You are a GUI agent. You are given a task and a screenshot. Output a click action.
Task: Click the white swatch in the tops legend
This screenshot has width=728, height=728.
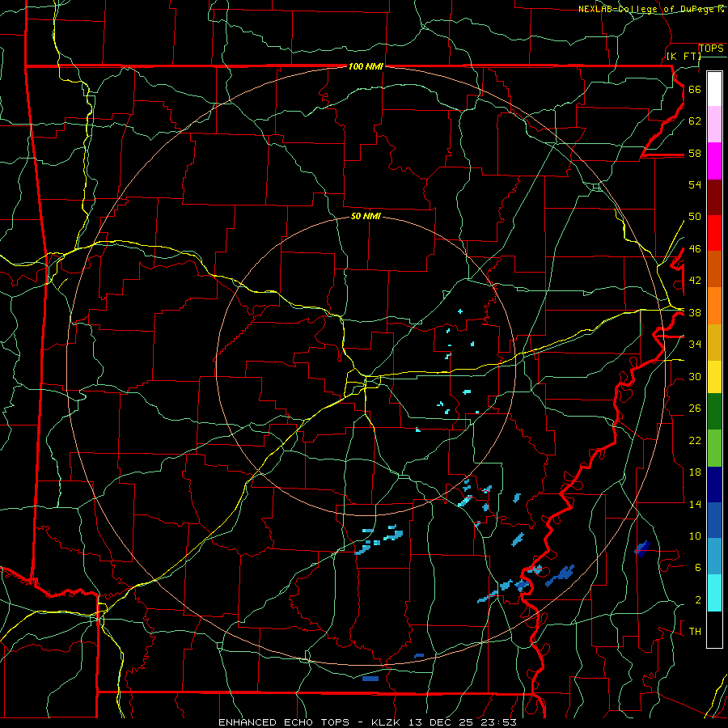click(714, 89)
